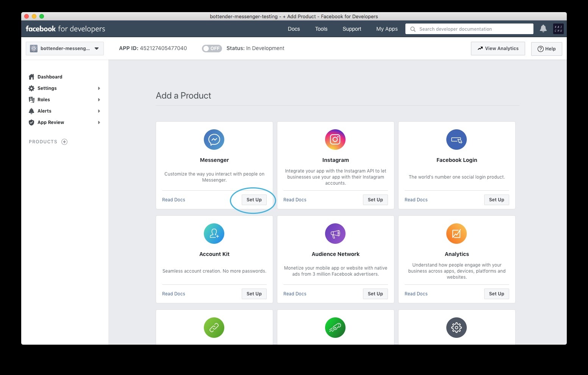The width and height of the screenshot is (588, 375).
Task: Set up the Audience Network product
Action: click(x=375, y=294)
